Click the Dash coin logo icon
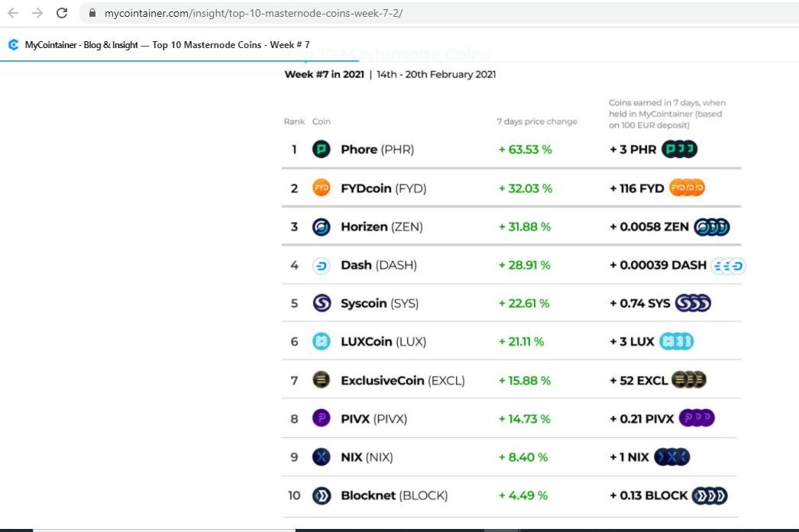This screenshot has height=532, width=799. click(322, 265)
